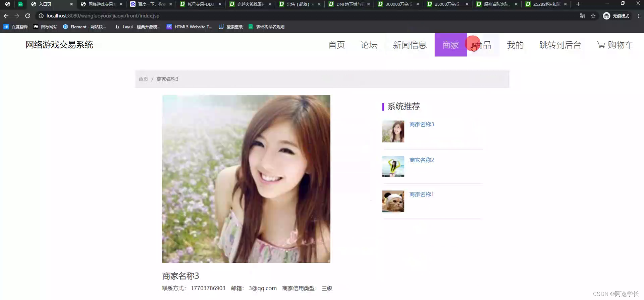This screenshot has width=644, height=300.
Task: Click the 首页 breadcrumb link
Action: click(143, 79)
